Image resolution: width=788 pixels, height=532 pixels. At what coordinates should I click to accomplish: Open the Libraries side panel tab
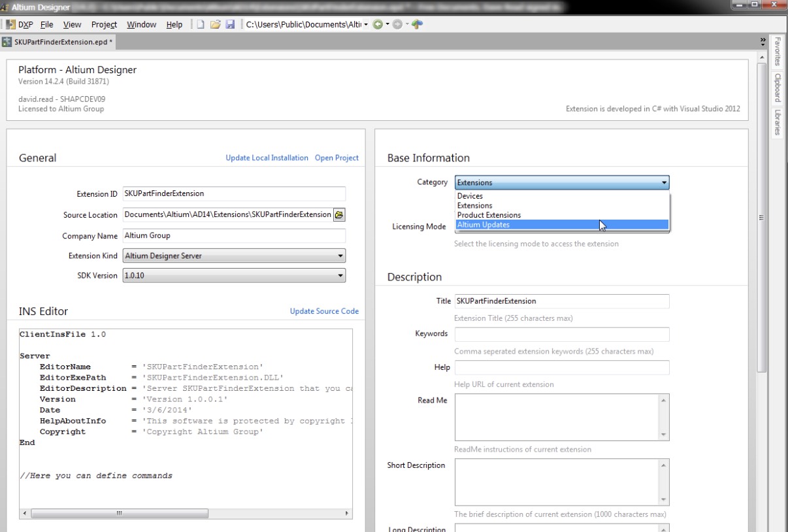778,122
